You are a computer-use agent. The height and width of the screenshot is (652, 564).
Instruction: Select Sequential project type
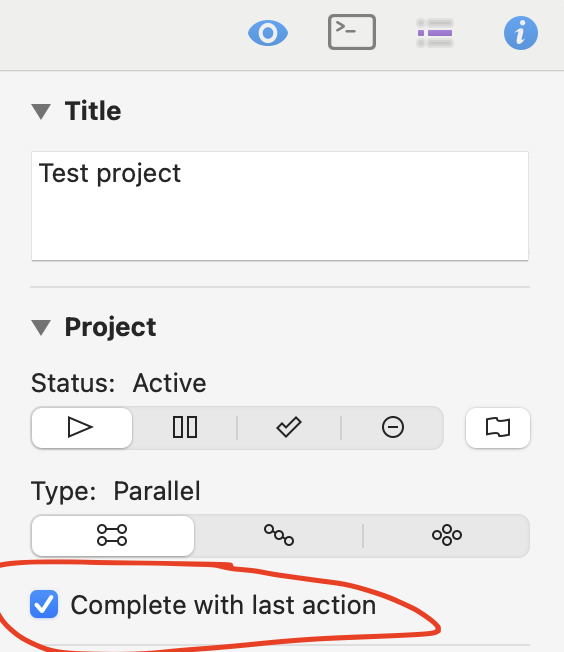279,536
